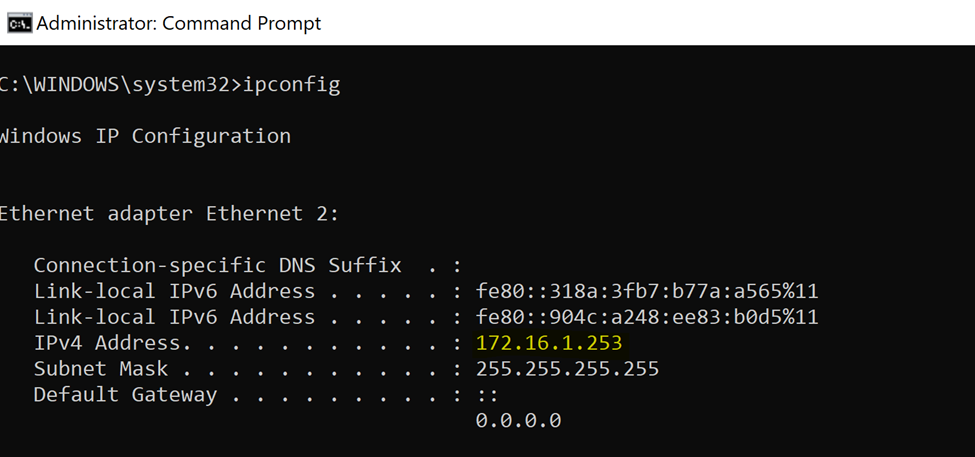Click the Ethernet adapter Ethernet 2 heading
Viewport: 975px width, 457px height.
pos(170,214)
